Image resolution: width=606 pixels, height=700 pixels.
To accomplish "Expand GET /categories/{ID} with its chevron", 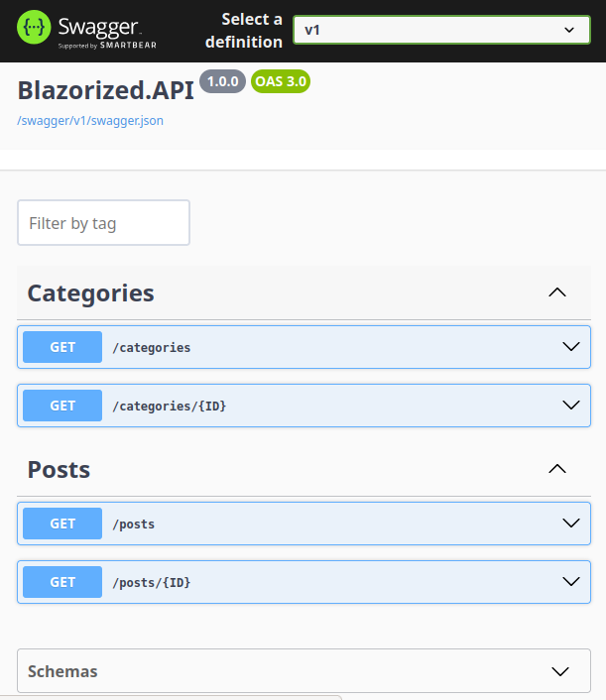I will click(x=571, y=406).
